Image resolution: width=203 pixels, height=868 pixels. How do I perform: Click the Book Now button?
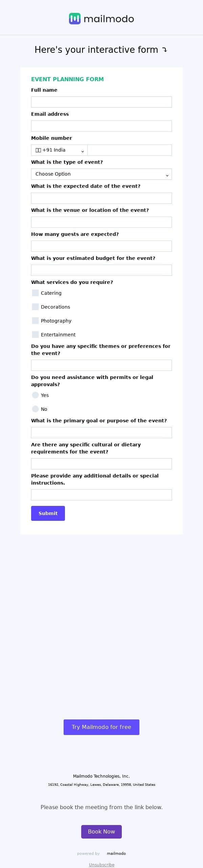[x=101, y=831]
